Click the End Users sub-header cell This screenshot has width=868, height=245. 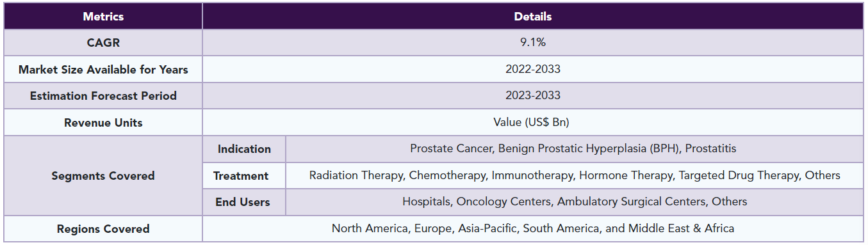244,202
